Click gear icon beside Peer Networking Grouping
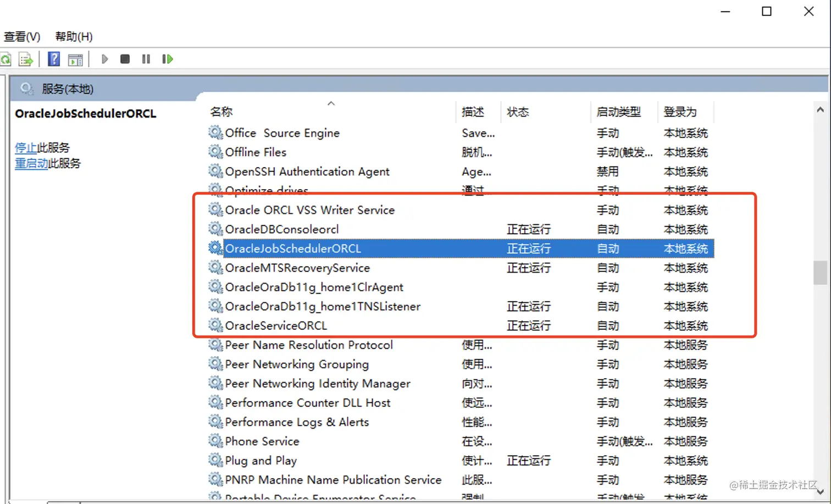 point(215,364)
